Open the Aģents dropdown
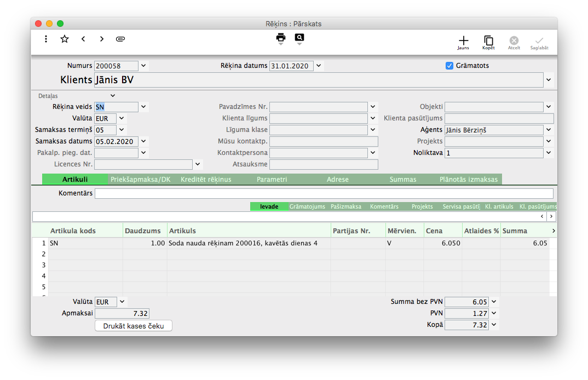This screenshot has height=380, width=588. (x=549, y=130)
